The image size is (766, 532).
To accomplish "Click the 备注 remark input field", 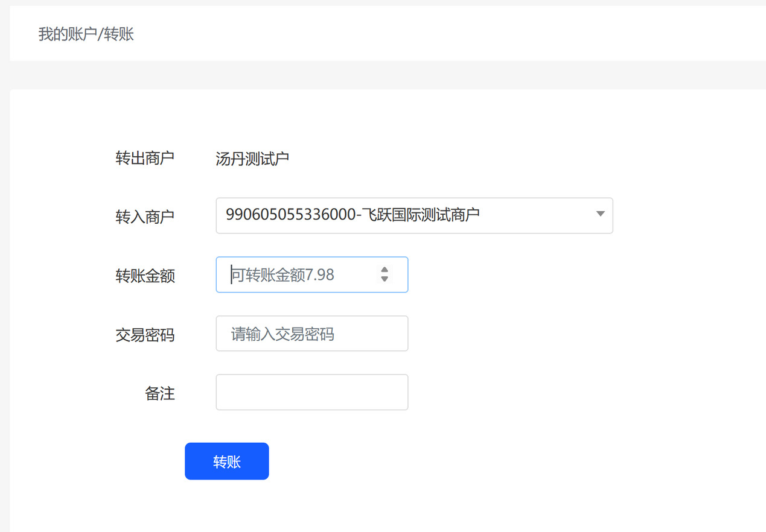I will coord(311,392).
